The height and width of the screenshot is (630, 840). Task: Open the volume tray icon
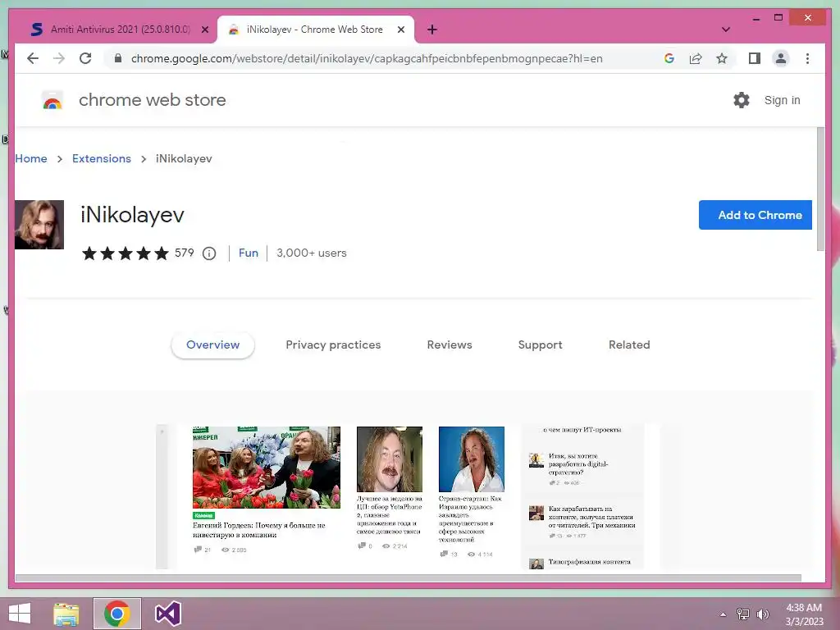(762, 614)
